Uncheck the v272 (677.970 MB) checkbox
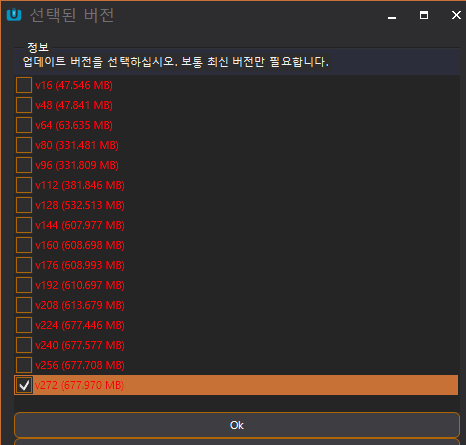Viewport: 466px width, 445px height. 24,385
